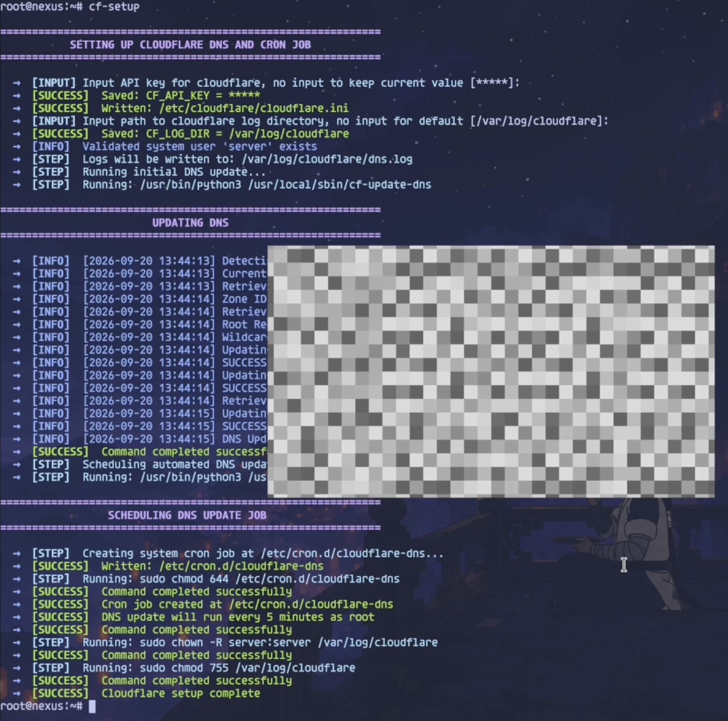Click the 13:44:13 log line starting 'Detecti'
Screen dimensions: 728x721
pos(140,261)
